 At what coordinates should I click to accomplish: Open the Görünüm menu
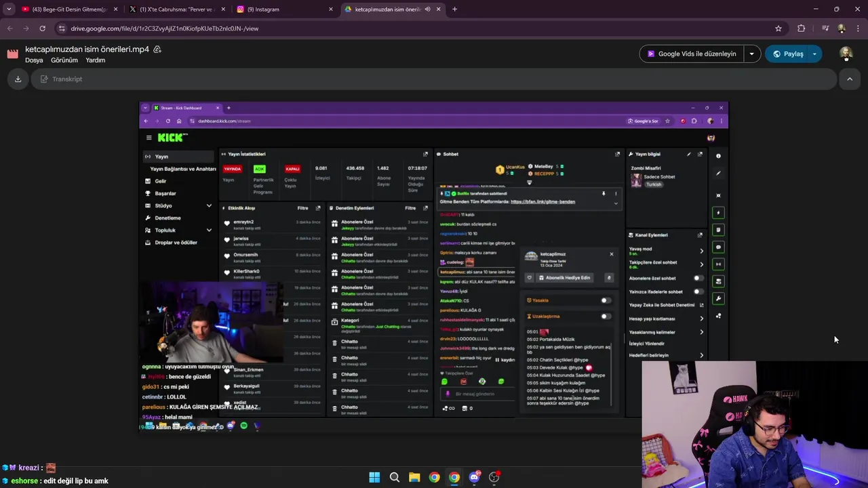pos(64,60)
